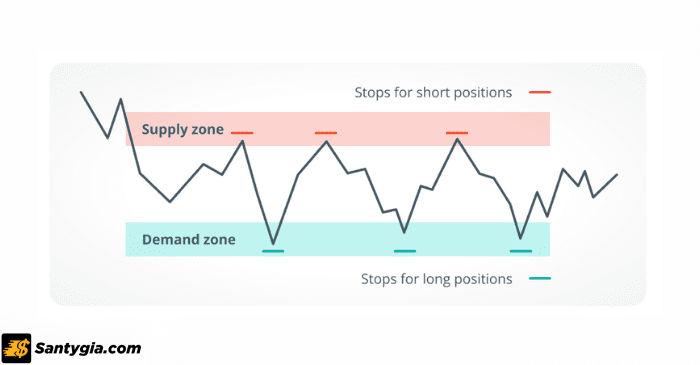The height and width of the screenshot is (365, 700).
Task: Click the first teal stop marker in Demand zone
Action: click(x=273, y=251)
